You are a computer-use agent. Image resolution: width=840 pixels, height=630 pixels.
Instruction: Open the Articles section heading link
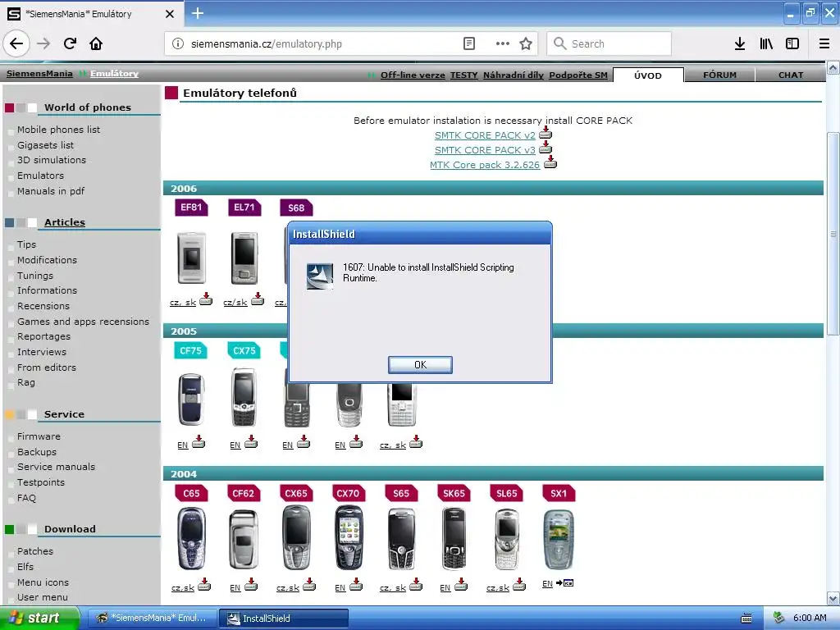click(x=64, y=222)
